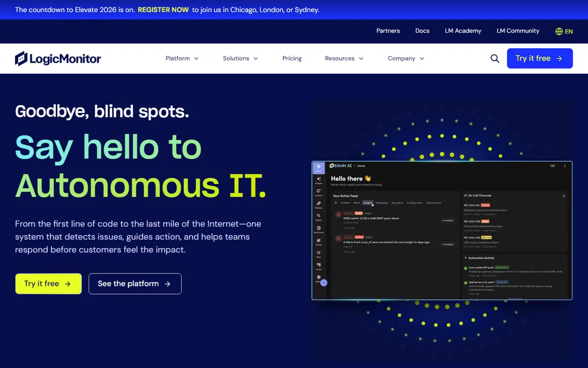
Task: Select the Home icon in Edwin AI sidebar
Action: [319, 167]
